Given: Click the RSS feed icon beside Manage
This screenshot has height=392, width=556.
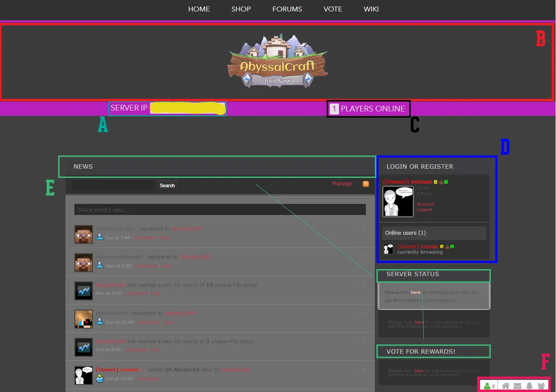Looking at the screenshot, I should pos(366,184).
